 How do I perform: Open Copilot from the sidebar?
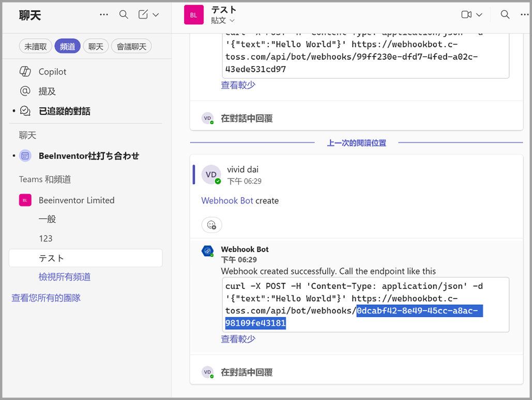[x=52, y=72]
